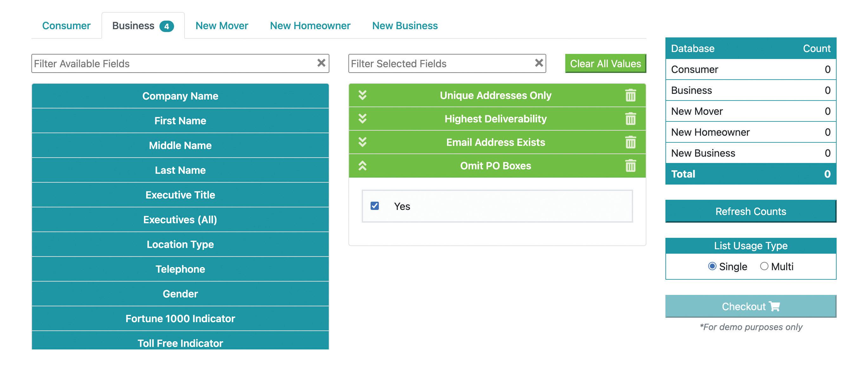Delete the Unique Addresses Only field
This screenshot has width=868, height=371.
pyautogui.click(x=631, y=95)
